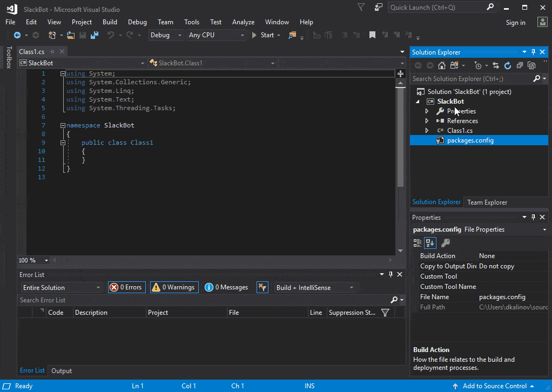
Task: Click the Switch Views icon in Solution Explorer
Action: [454, 65]
